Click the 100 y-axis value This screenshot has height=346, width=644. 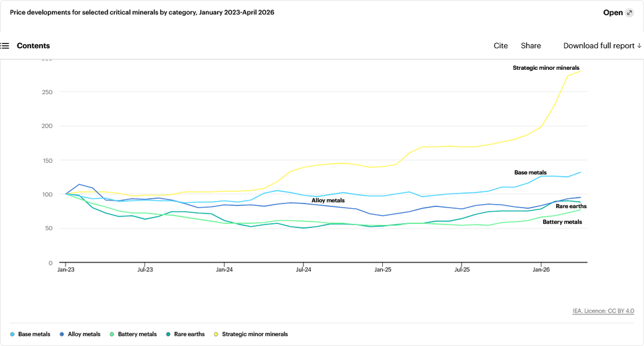pos(47,194)
